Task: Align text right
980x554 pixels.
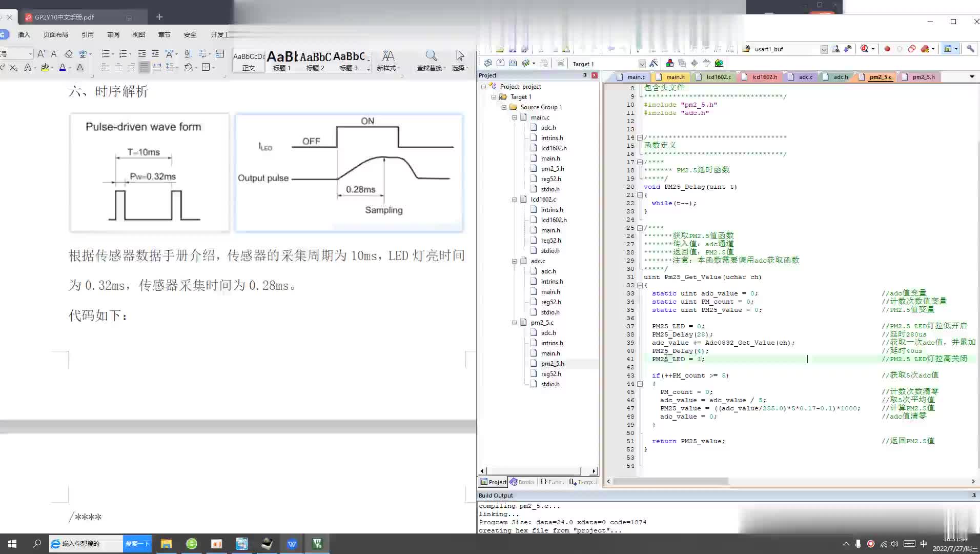Action: [131, 67]
